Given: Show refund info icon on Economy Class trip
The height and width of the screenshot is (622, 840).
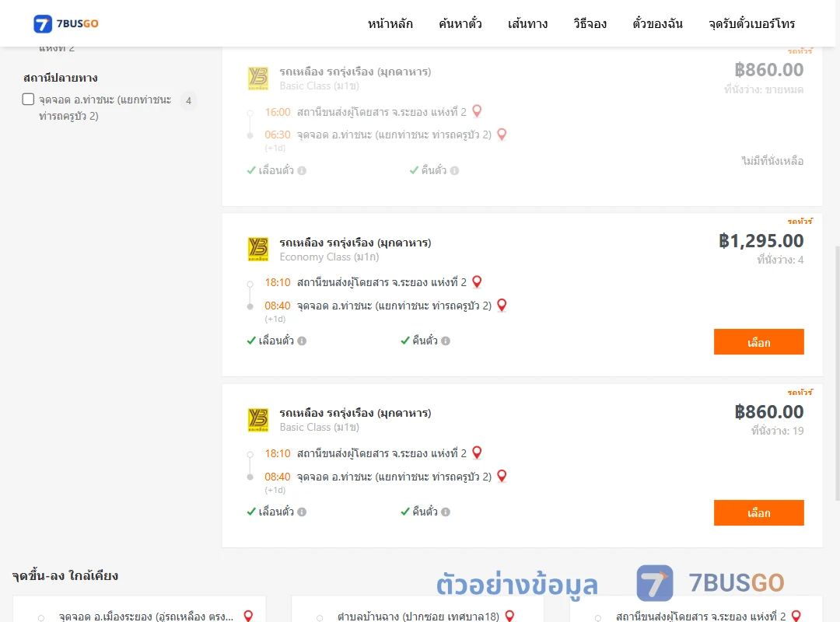Looking at the screenshot, I should [446, 341].
